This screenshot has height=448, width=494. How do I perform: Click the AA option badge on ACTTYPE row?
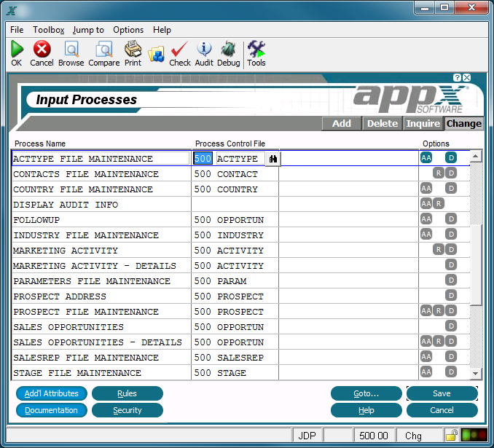(426, 158)
